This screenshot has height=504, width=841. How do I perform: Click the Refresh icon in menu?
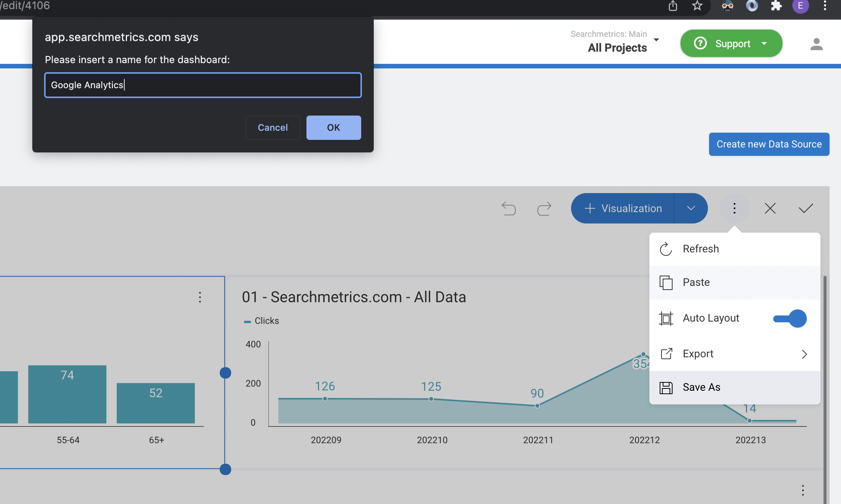666,249
